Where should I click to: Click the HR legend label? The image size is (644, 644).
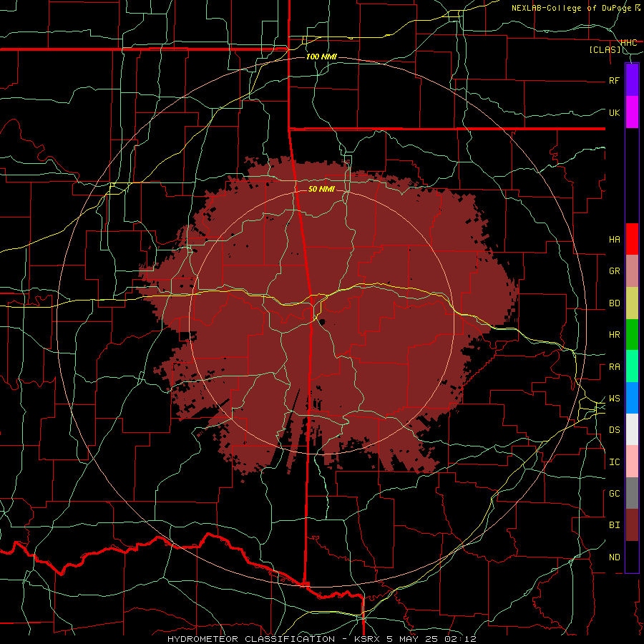click(614, 335)
